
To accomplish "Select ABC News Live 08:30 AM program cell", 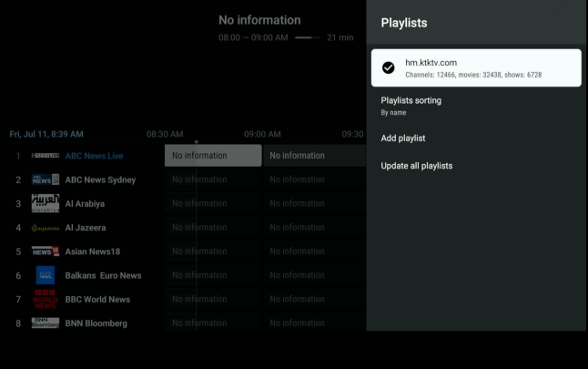I will [x=213, y=156].
